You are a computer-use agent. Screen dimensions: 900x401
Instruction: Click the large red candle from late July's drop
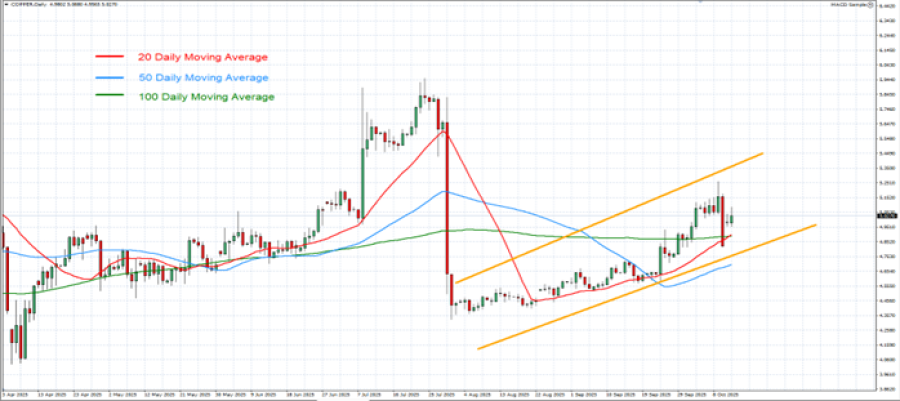(x=448, y=200)
